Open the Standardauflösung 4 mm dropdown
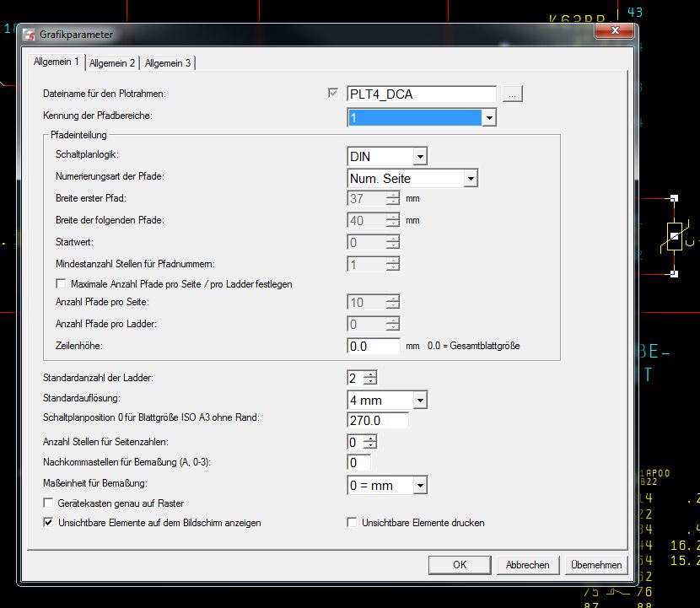This screenshot has width=700, height=608. click(x=420, y=400)
